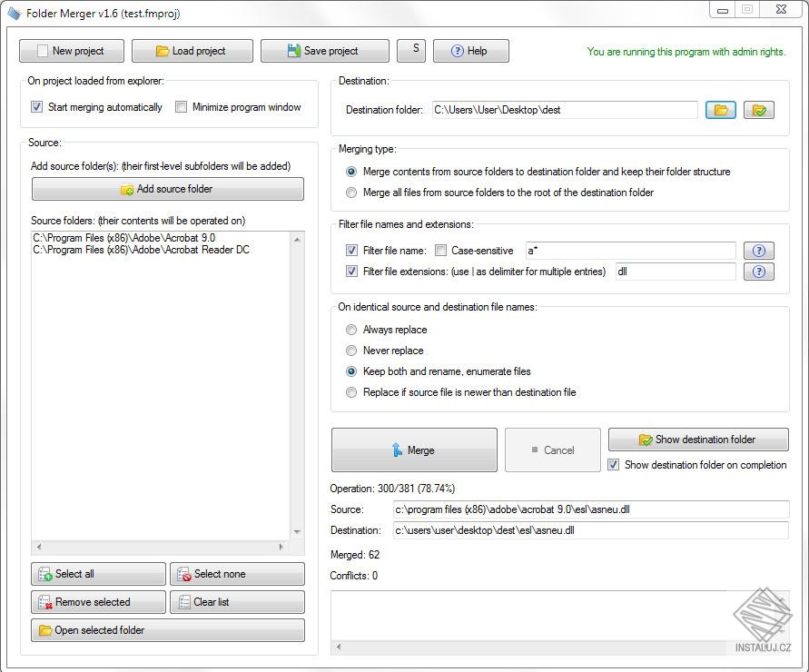Image resolution: width=809 pixels, height=672 pixels.
Task: Click the Destination path field showing asneu.dll
Action: (591, 530)
